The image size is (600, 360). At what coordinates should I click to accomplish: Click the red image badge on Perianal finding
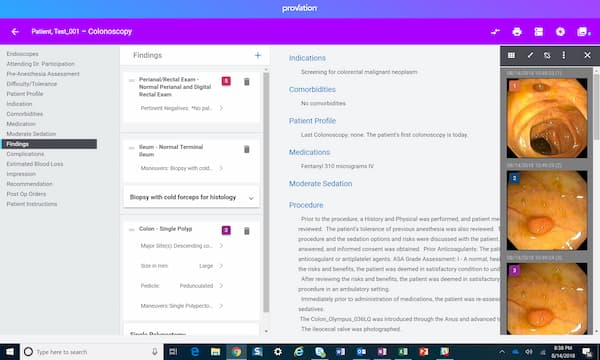226,81
